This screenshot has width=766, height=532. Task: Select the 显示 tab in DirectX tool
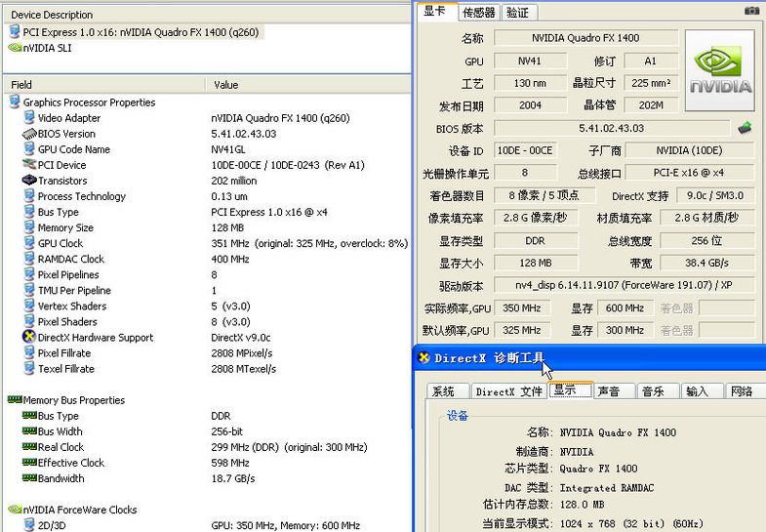click(x=571, y=390)
